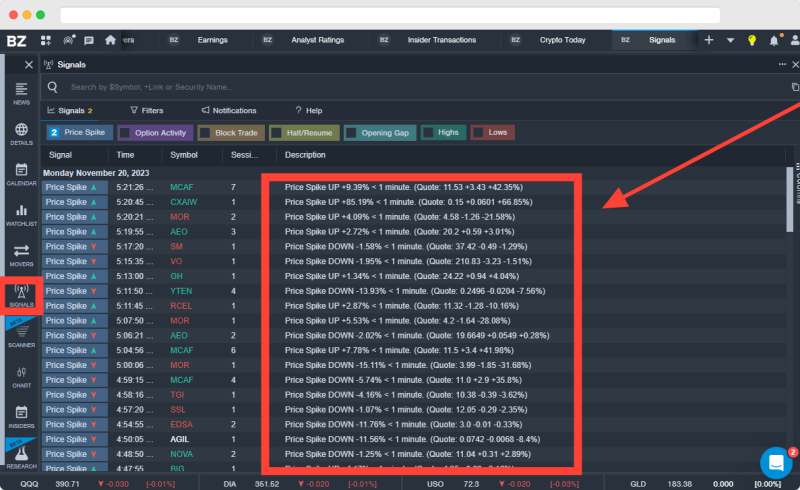
Task: Open the News sidebar tool
Action: tap(21, 94)
